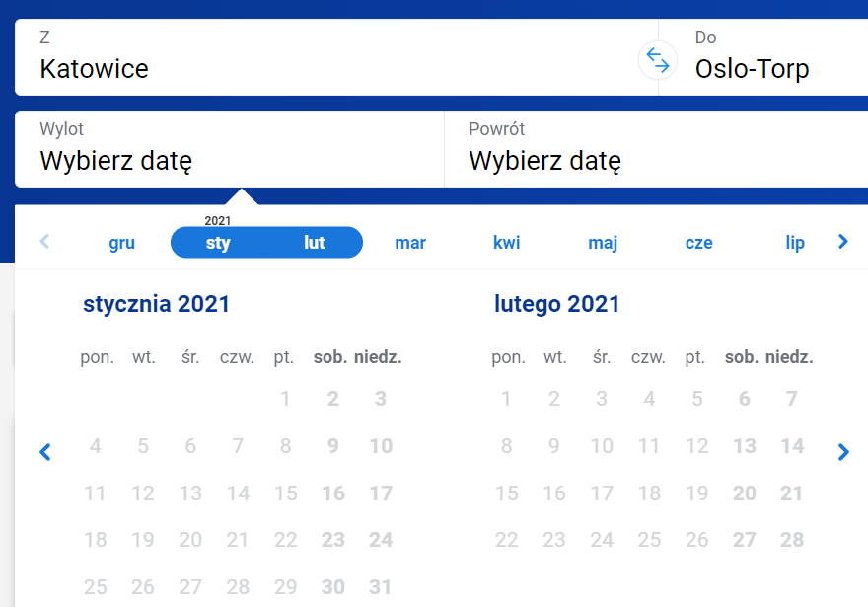Choose 'lip' in the month strip
This screenshot has height=607, width=868.
(x=795, y=243)
